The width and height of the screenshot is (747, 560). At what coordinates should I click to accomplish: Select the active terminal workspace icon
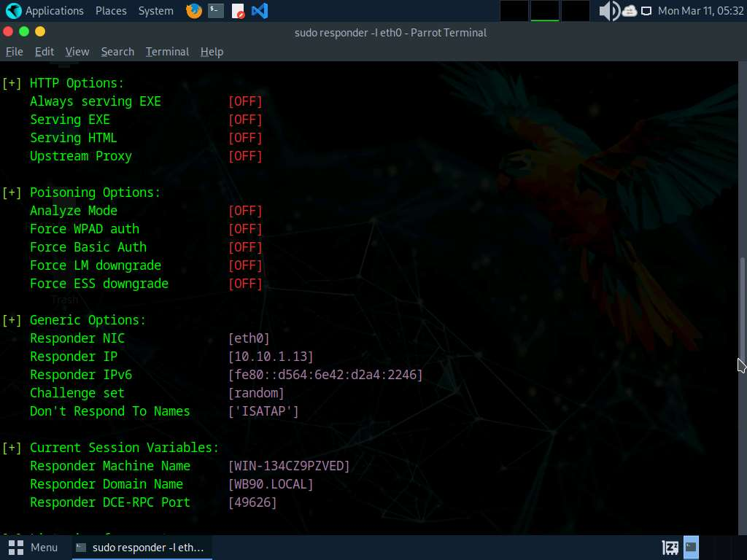(x=691, y=547)
